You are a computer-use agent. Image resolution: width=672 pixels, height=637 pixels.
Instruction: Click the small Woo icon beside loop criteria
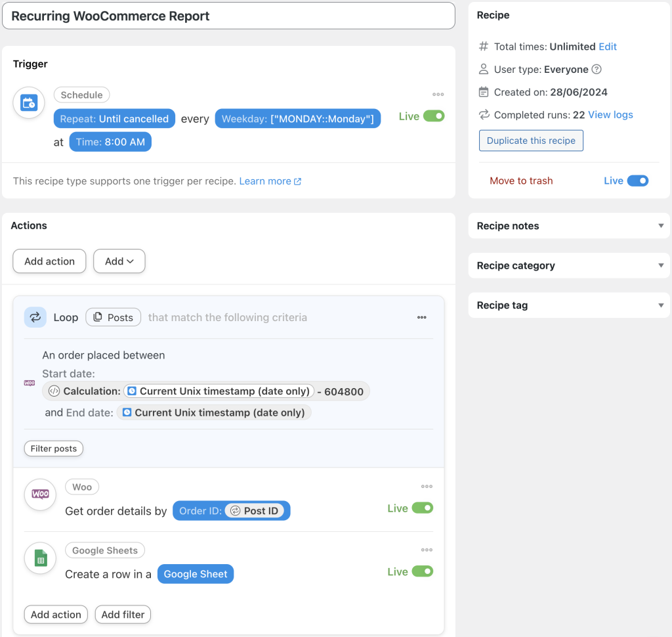29,383
